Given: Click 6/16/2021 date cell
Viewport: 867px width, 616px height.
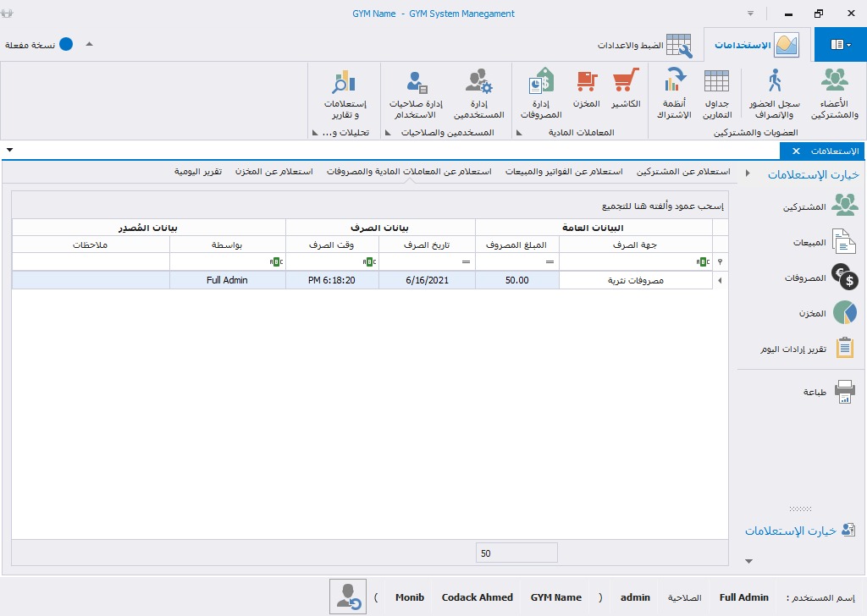Looking at the screenshot, I should [x=427, y=281].
